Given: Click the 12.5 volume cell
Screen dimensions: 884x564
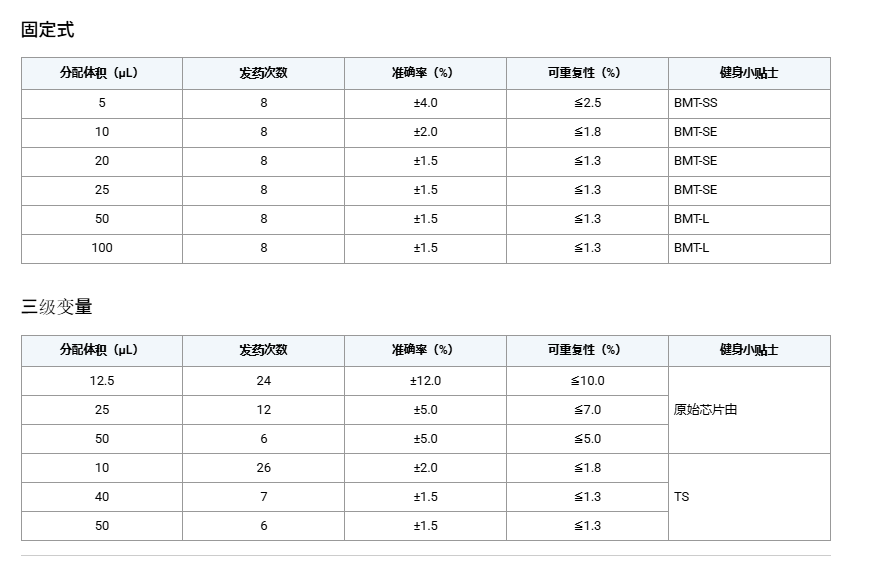Looking at the screenshot, I should tap(102, 381).
